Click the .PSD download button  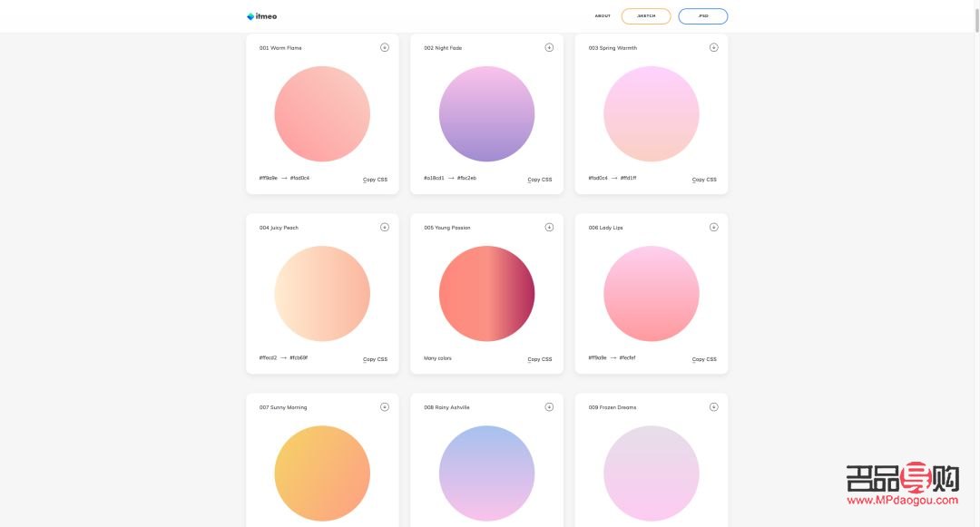tap(702, 16)
